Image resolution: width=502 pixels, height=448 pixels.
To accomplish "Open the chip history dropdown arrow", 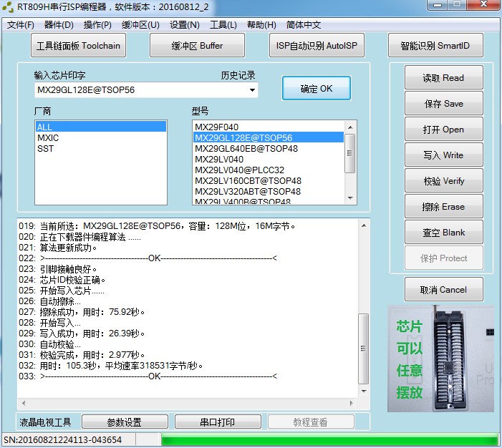I will (x=252, y=90).
